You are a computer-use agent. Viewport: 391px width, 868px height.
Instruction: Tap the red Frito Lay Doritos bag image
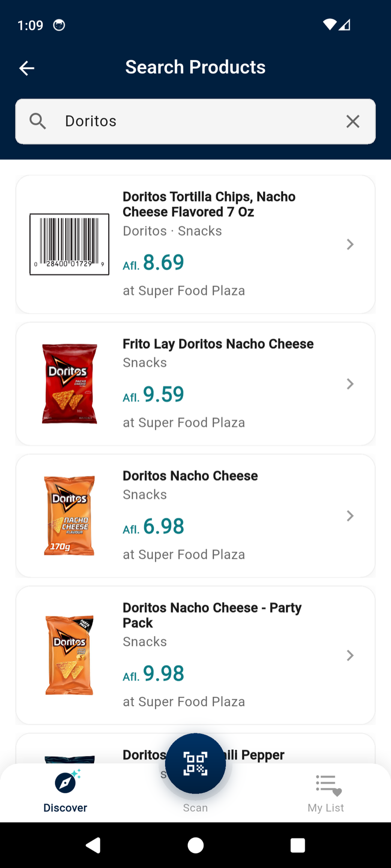click(x=70, y=384)
